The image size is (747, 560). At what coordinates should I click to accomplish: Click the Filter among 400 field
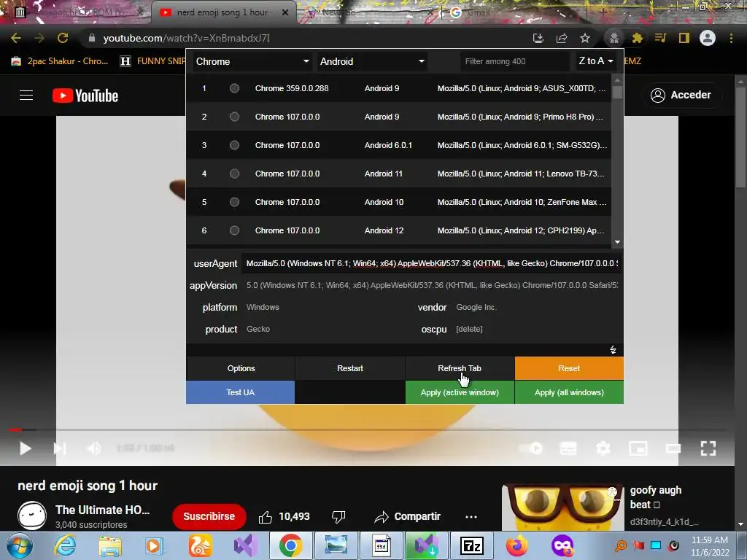[x=514, y=61]
